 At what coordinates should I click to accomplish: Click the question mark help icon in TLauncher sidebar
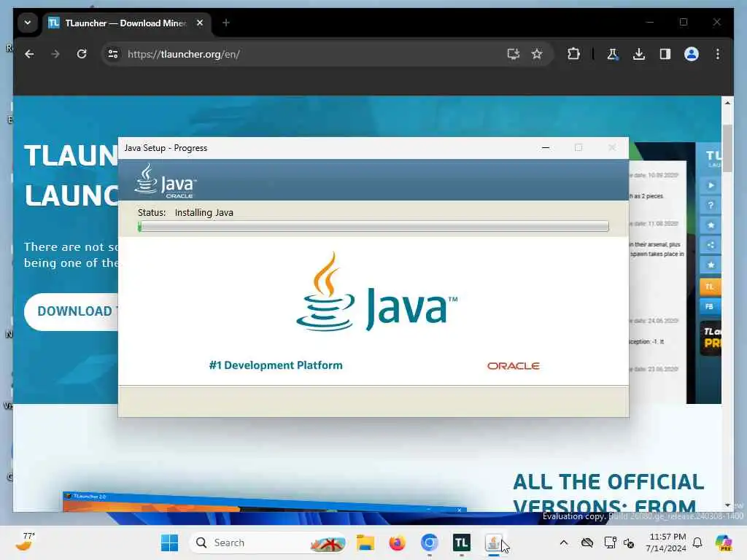click(x=711, y=205)
